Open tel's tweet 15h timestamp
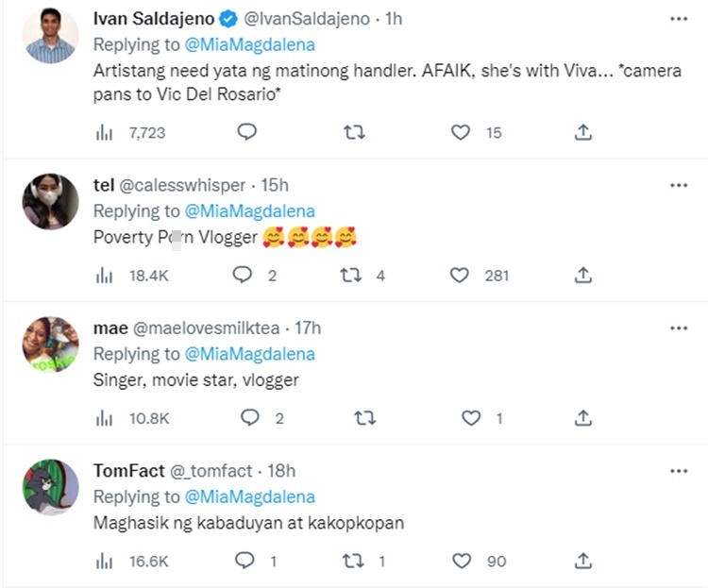The height and width of the screenshot is (588, 708). coord(273,186)
